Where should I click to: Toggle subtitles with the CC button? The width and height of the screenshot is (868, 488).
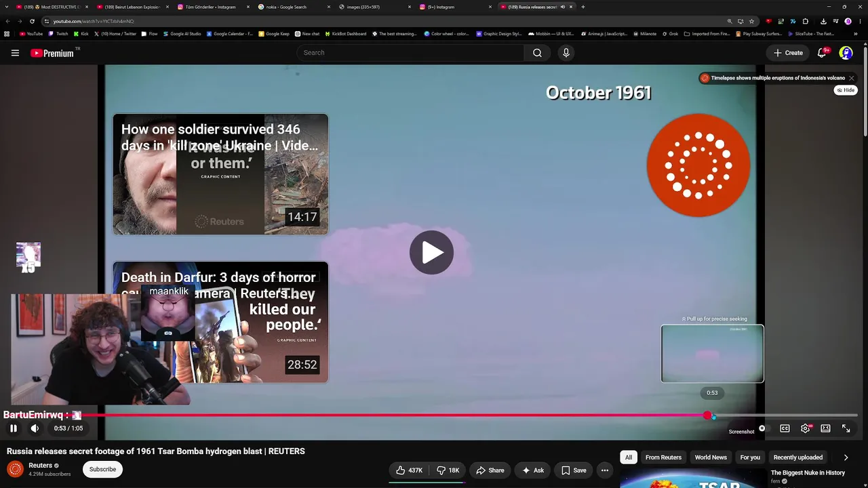785,428
